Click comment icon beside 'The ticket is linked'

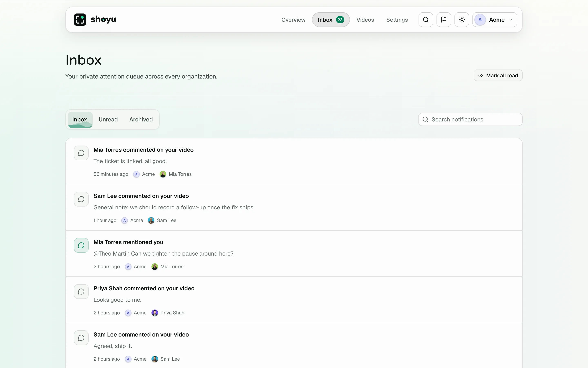(x=81, y=153)
